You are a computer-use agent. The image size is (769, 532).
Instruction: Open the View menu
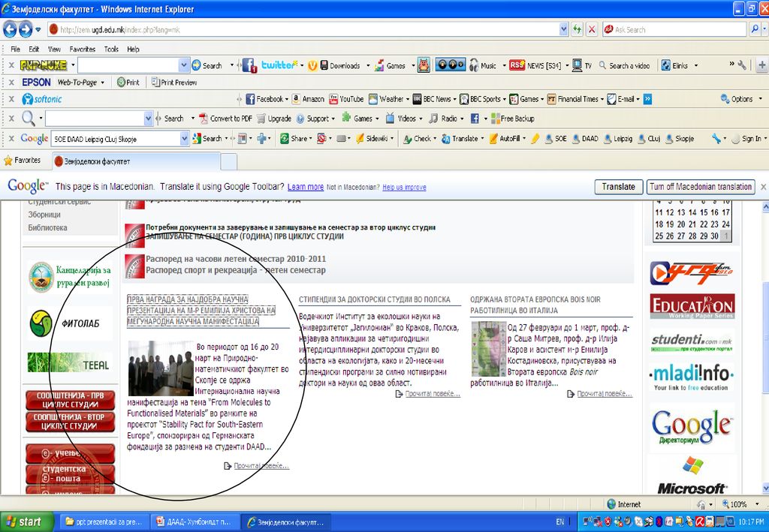54,49
